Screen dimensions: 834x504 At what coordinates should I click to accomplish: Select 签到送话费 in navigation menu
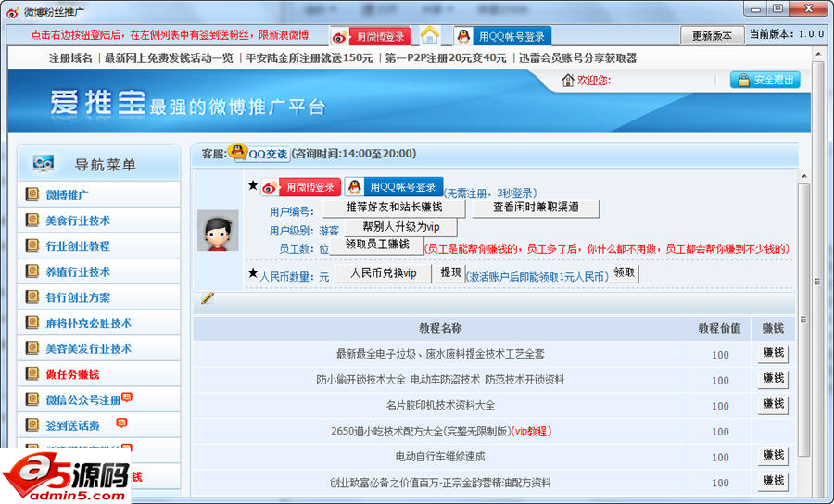coord(72,425)
